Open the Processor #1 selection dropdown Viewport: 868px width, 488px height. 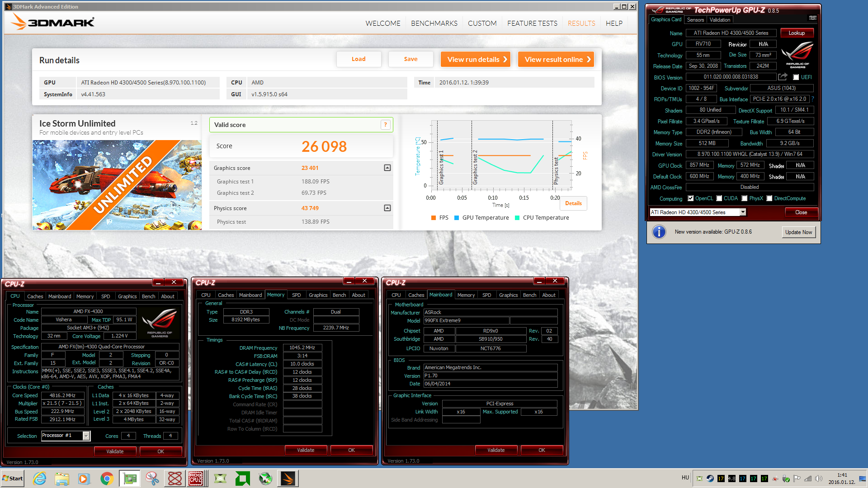point(86,436)
